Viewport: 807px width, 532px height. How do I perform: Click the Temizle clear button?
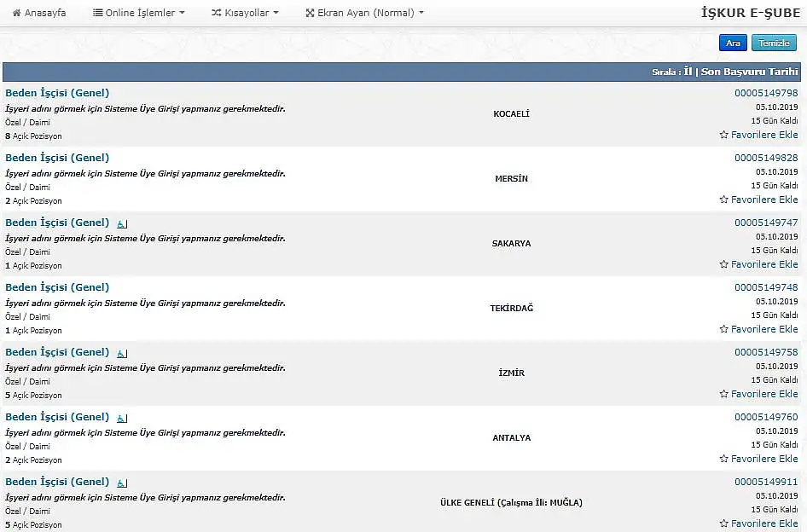774,43
